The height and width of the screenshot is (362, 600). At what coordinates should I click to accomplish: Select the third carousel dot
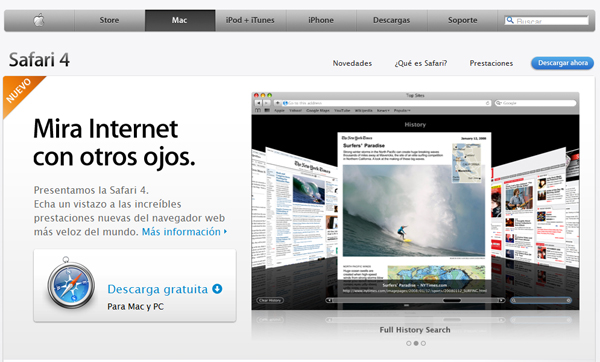click(x=423, y=343)
